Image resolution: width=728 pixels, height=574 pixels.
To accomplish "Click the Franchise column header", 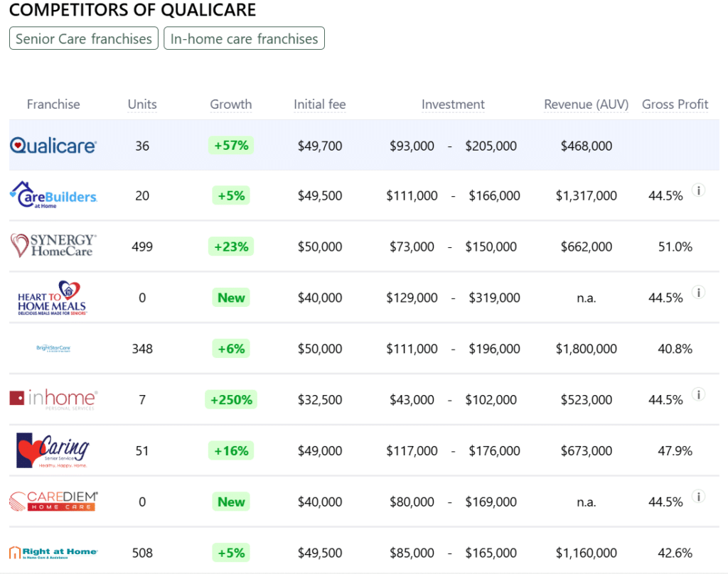I will [x=53, y=104].
